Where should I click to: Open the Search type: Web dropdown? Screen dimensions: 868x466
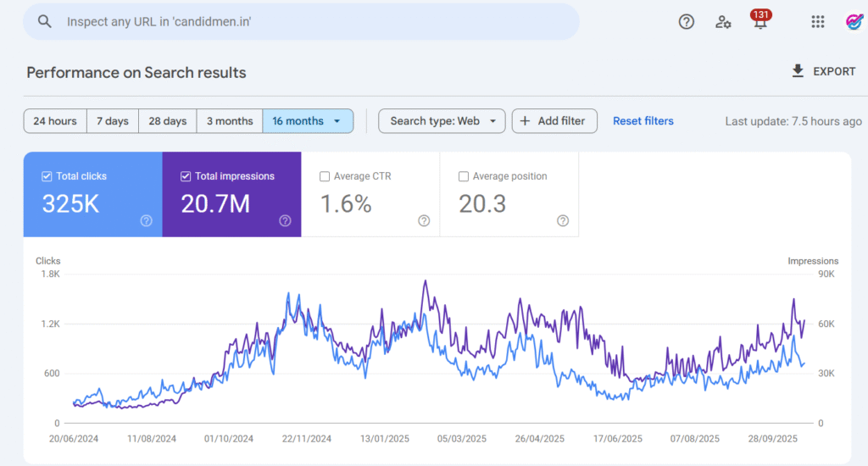tap(442, 121)
